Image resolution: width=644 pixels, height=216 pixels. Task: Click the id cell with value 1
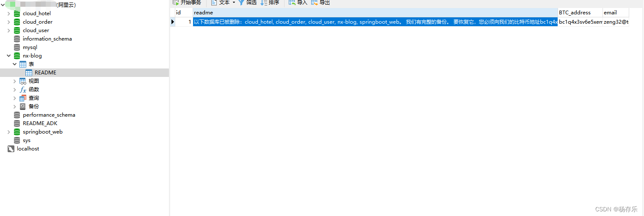[x=184, y=22]
